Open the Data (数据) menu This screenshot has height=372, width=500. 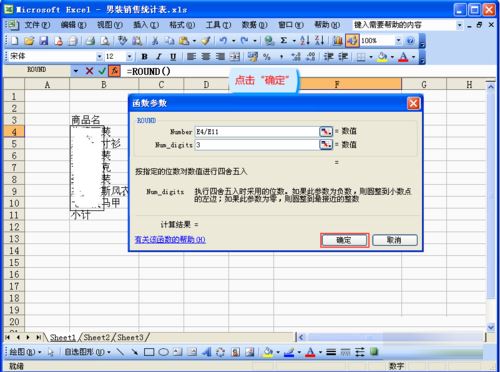coord(254,25)
